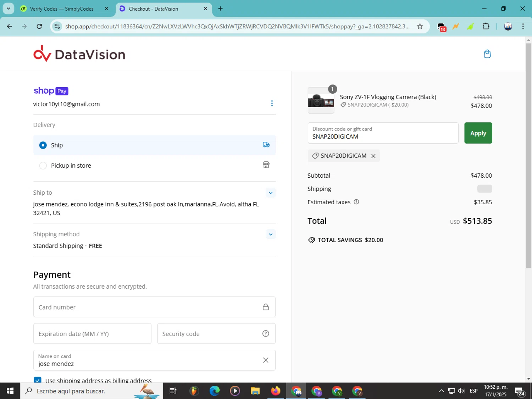Click the three-dot menu beside the email

coord(272,103)
